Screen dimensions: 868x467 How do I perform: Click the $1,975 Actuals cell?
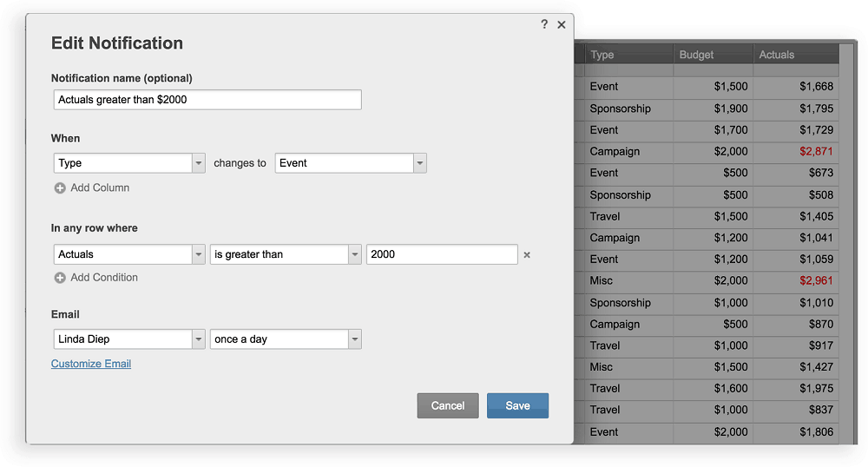796,388
